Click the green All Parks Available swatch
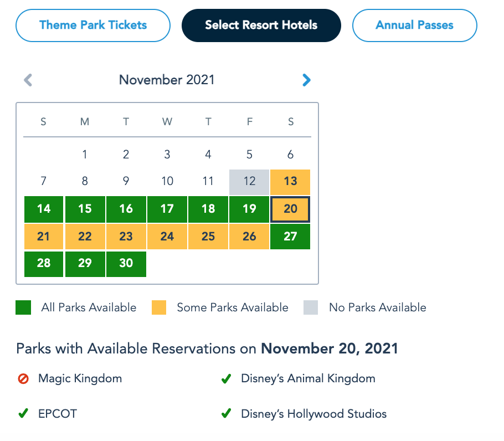The image size is (504, 441). (x=23, y=307)
